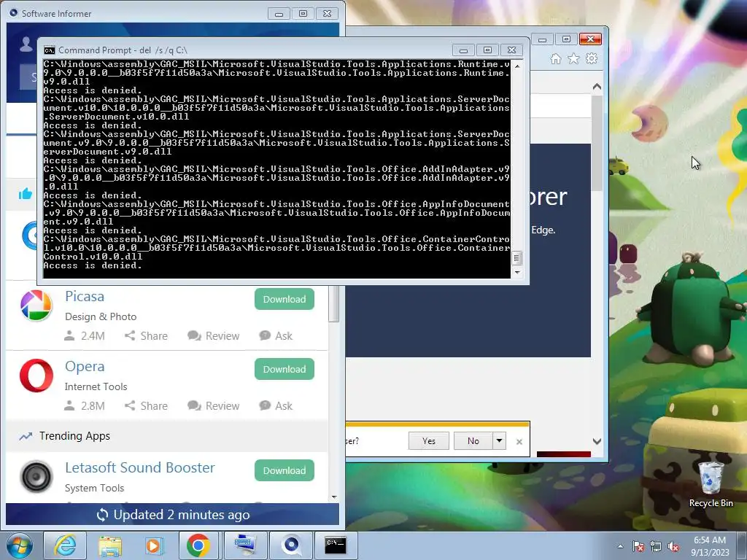Click Review under Opera

pos(214,405)
